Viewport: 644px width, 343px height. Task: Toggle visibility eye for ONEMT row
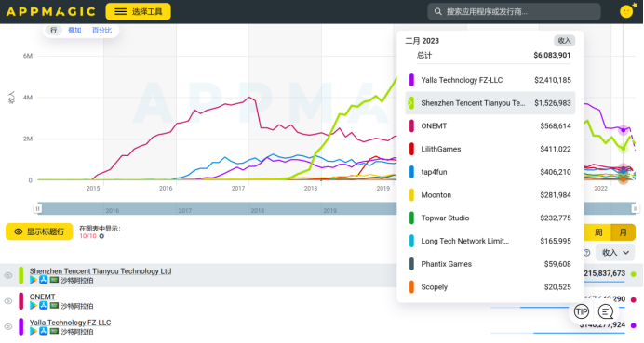[8, 301]
